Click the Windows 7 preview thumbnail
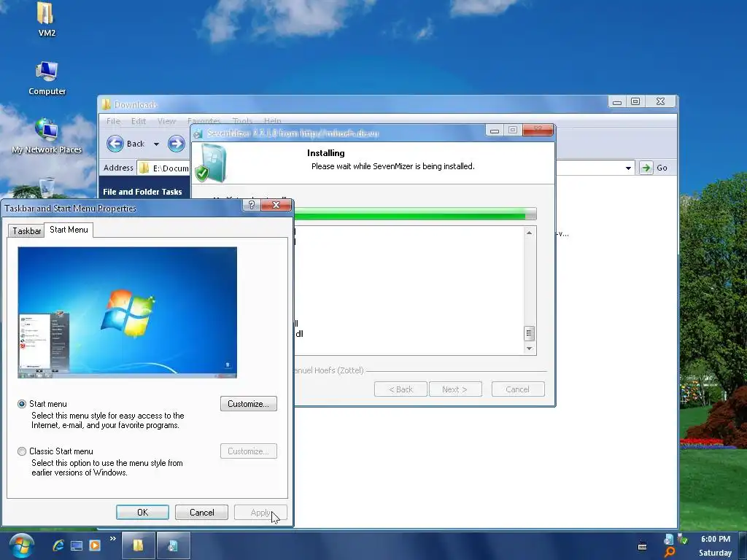This screenshot has height=560, width=747. [x=127, y=312]
